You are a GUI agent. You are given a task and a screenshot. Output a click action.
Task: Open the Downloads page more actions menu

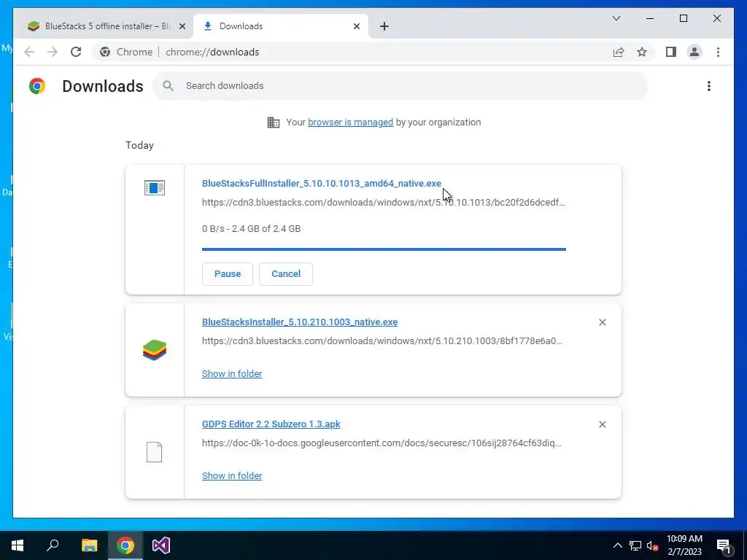(x=709, y=86)
